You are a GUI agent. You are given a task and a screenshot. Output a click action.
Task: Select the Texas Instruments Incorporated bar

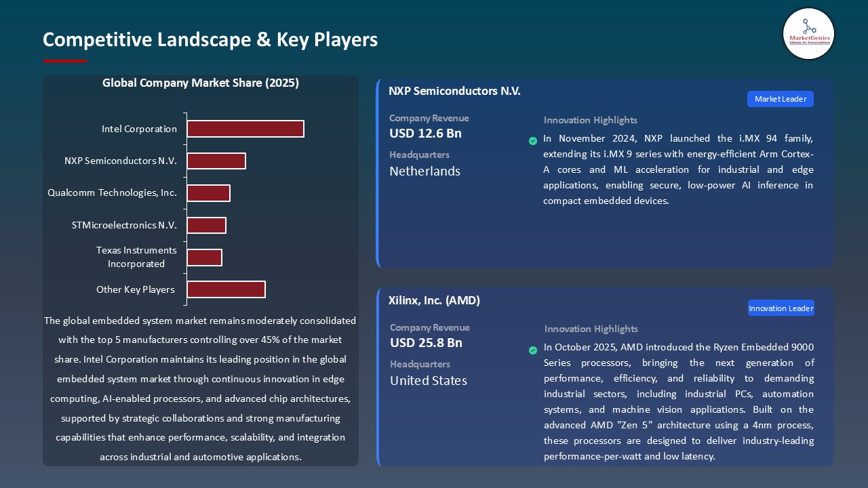[x=204, y=258]
